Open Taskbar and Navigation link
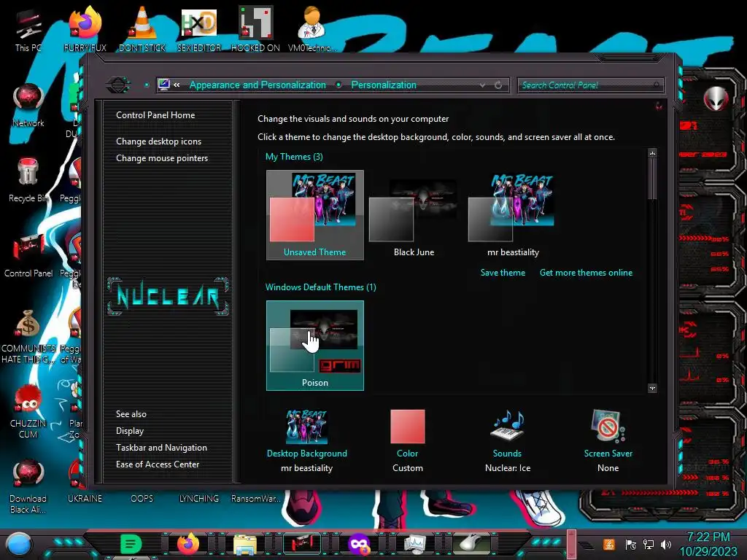The width and height of the screenshot is (747, 560). pyautogui.click(x=161, y=448)
